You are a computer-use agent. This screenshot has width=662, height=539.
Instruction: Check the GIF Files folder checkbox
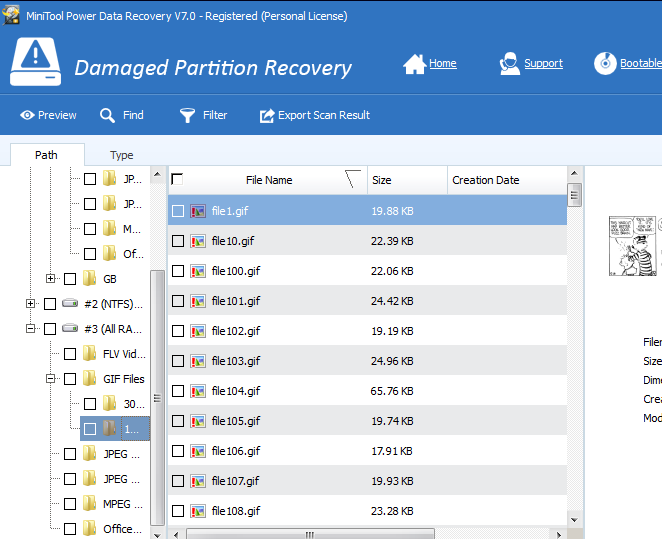coord(70,379)
